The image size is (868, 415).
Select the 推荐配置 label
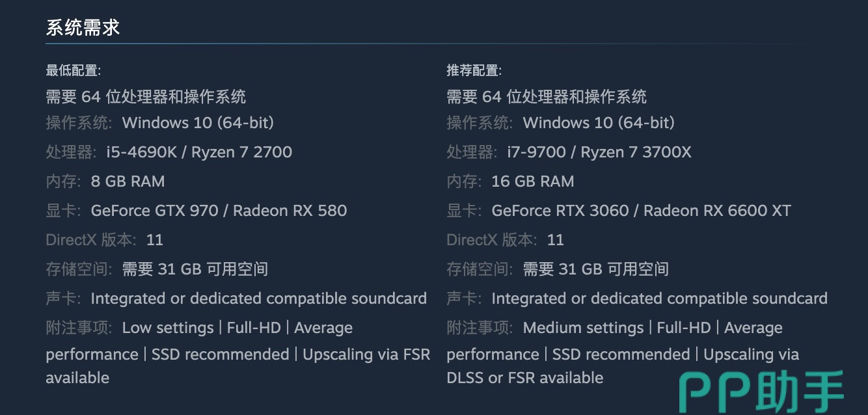pyautogui.click(x=474, y=70)
